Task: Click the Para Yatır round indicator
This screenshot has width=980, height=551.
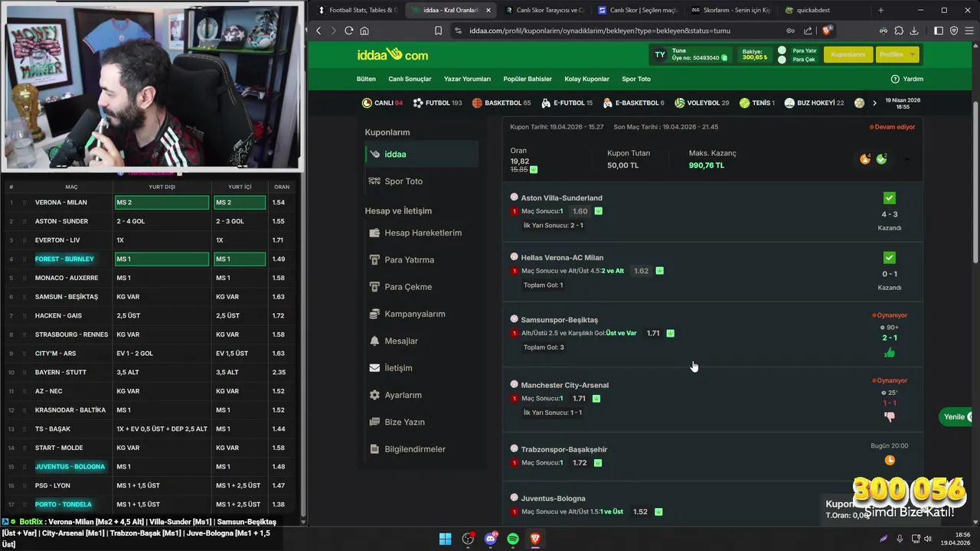Action: (782, 51)
